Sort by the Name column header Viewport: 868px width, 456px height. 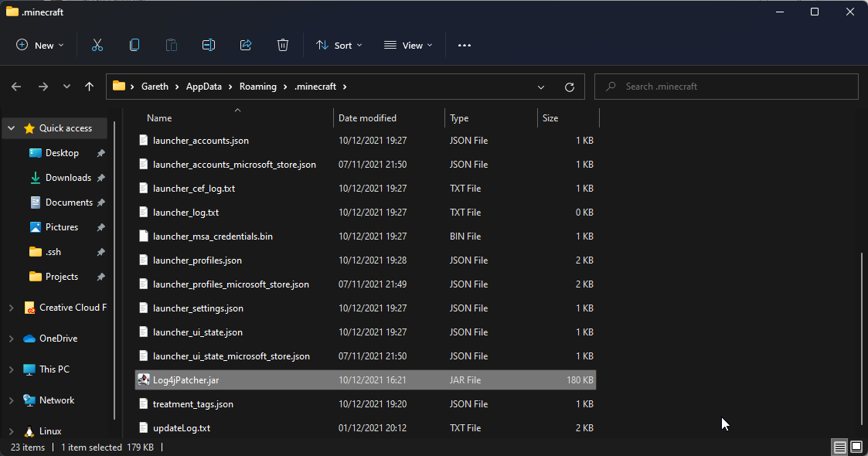pos(159,118)
